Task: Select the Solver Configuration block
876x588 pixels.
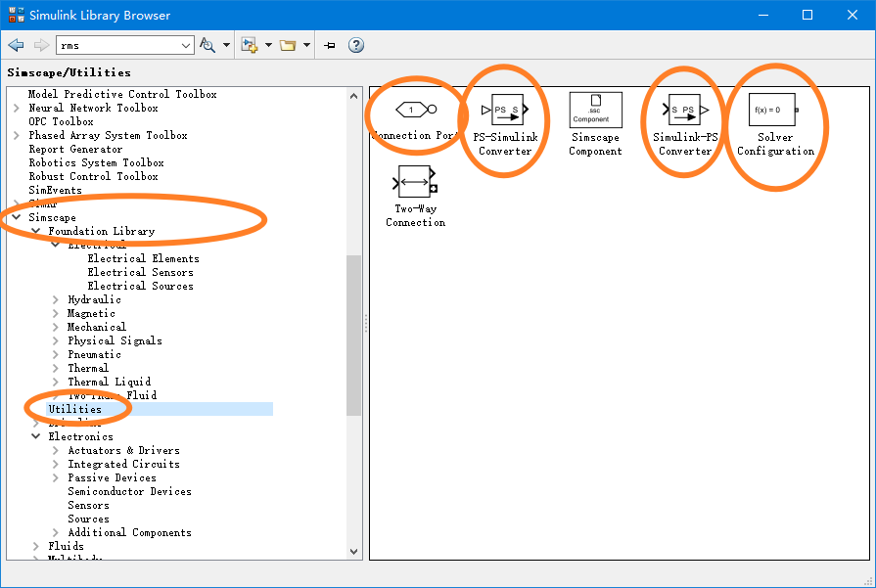Action: click(775, 124)
